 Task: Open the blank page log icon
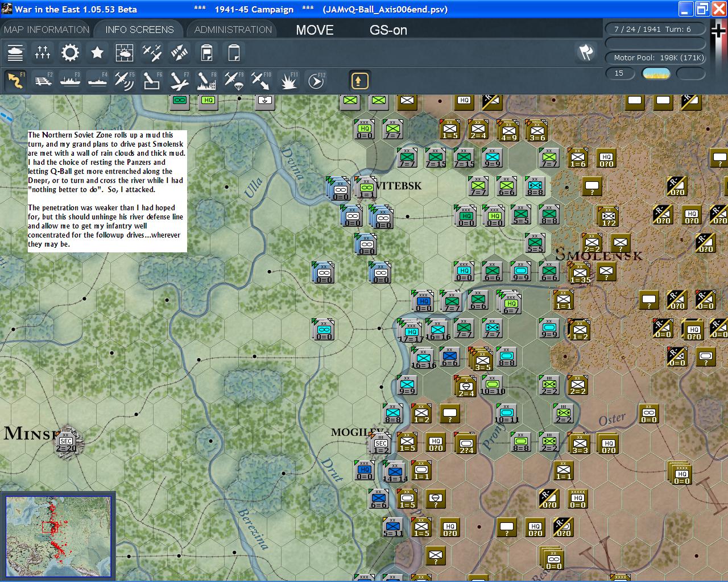pyautogui.click(x=234, y=53)
